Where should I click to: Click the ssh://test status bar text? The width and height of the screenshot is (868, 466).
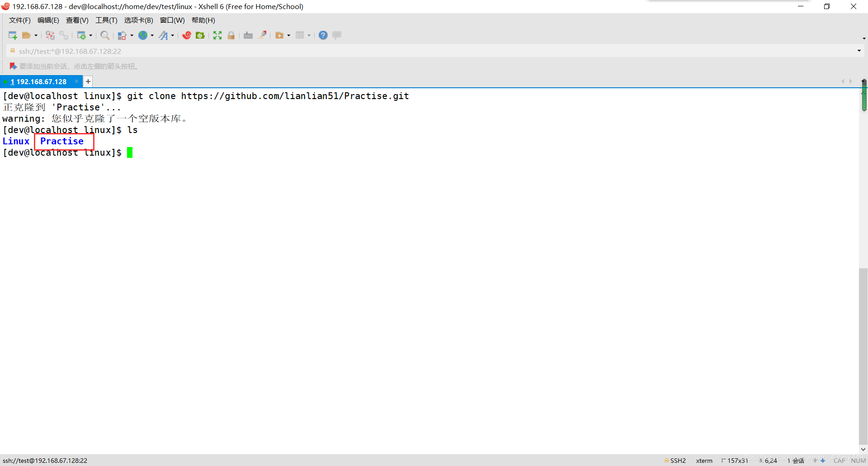[x=45, y=461]
